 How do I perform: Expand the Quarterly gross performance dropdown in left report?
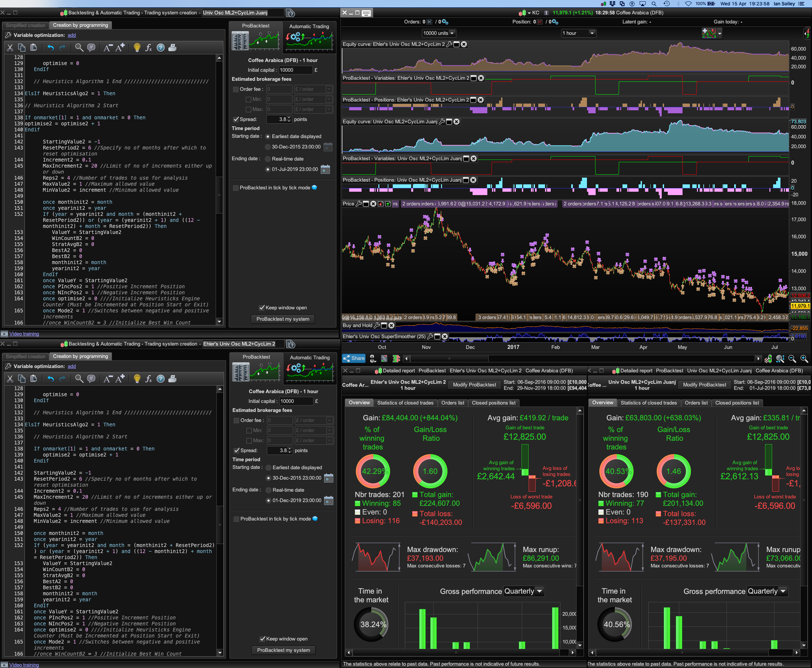point(523,592)
